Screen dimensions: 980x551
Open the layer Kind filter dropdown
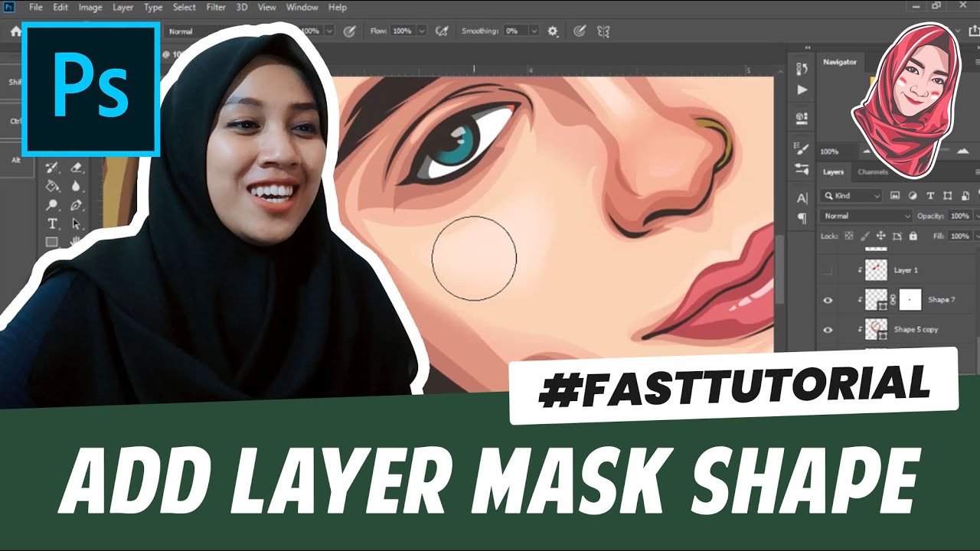pyautogui.click(x=851, y=196)
